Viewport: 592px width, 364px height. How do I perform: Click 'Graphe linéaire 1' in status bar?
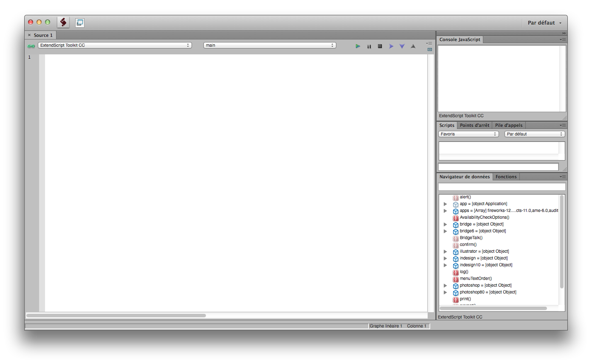click(x=386, y=326)
